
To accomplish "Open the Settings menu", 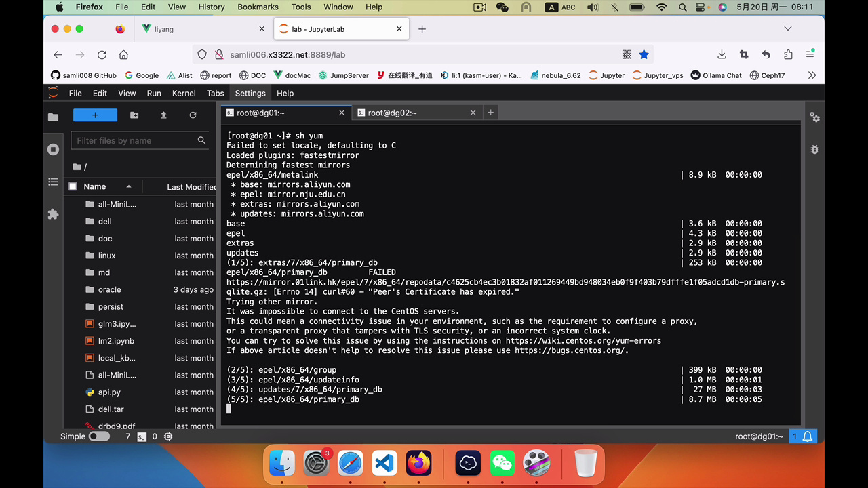I will point(250,93).
